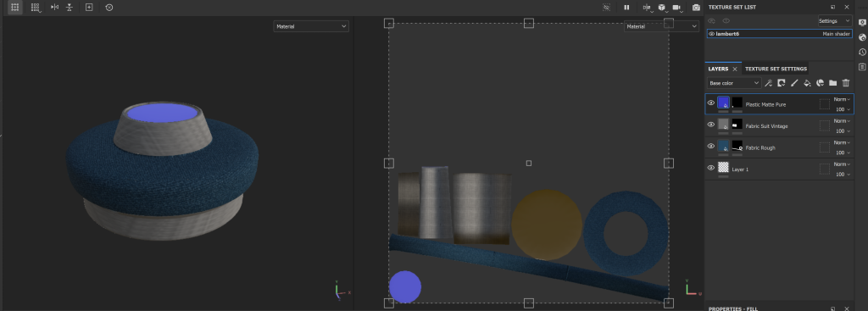Toggle the hide-overlay crossed eye icon
The image size is (868, 311).
606,7
